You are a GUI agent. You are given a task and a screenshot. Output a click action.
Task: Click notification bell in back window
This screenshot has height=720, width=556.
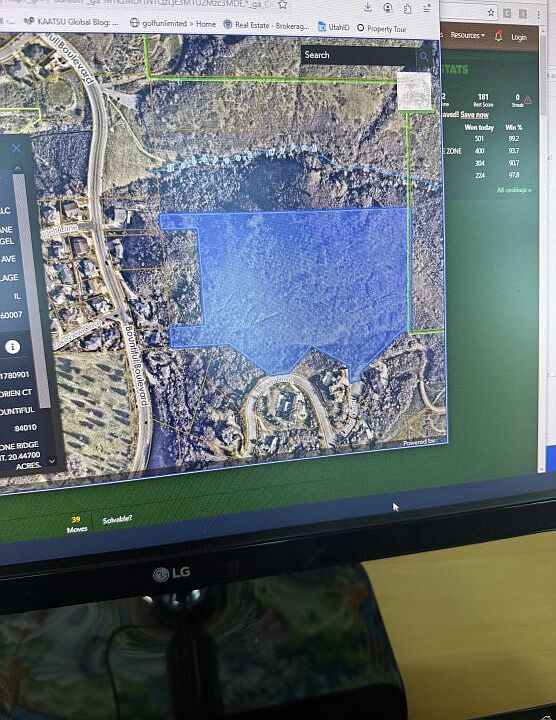[499, 36]
